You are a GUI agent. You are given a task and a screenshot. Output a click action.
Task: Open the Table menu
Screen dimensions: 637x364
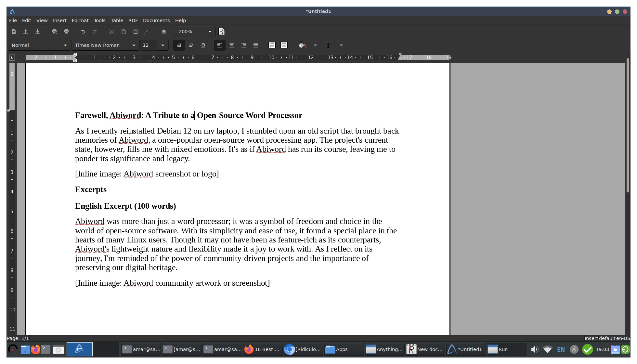tap(117, 20)
